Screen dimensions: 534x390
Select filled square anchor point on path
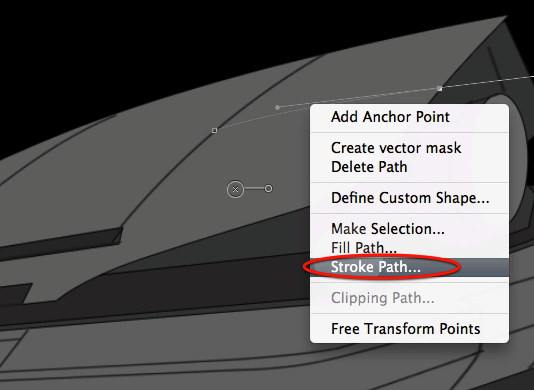point(439,89)
